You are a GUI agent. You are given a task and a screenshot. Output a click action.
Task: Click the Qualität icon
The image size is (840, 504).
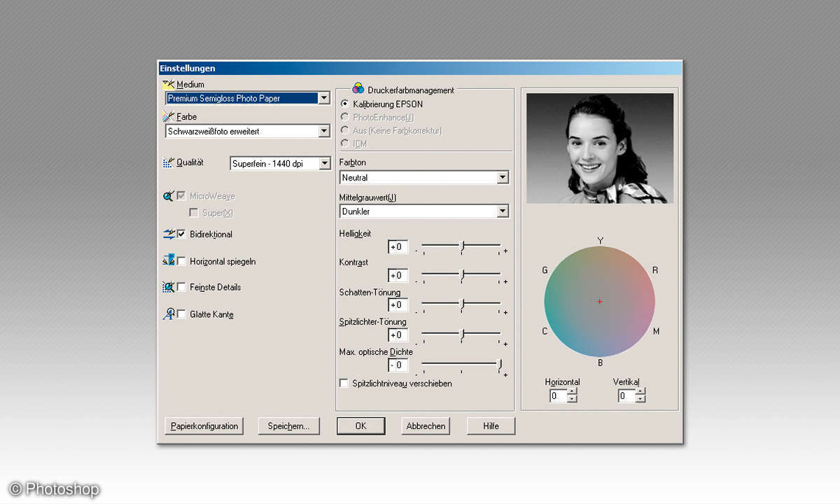pyautogui.click(x=168, y=162)
